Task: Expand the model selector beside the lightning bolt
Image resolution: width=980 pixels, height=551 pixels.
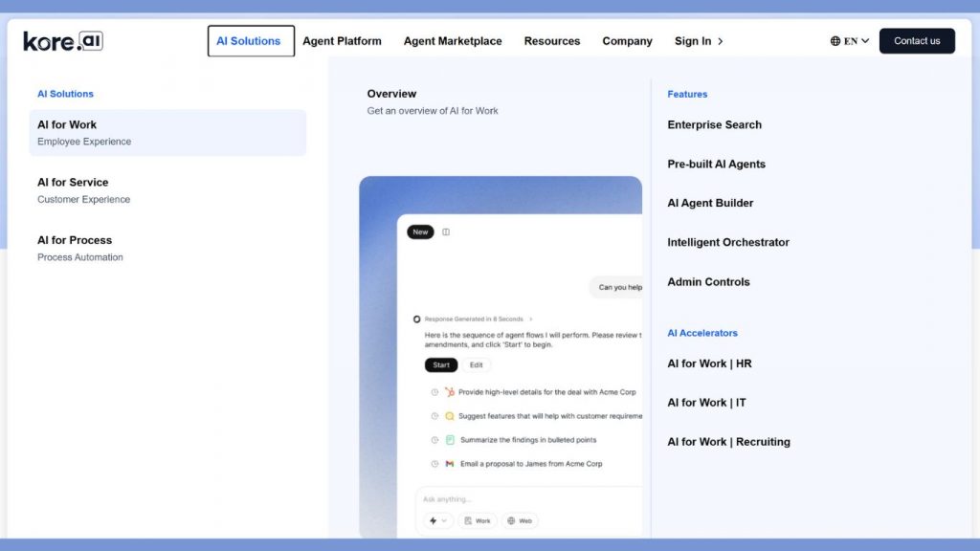Action: point(443,519)
